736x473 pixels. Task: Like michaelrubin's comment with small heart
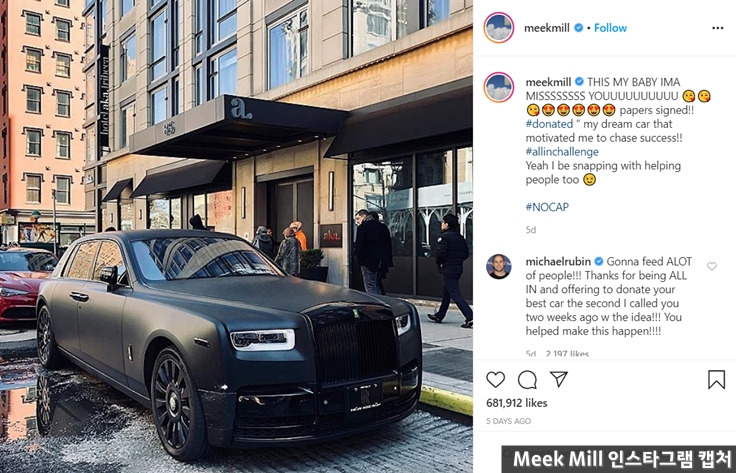click(712, 266)
